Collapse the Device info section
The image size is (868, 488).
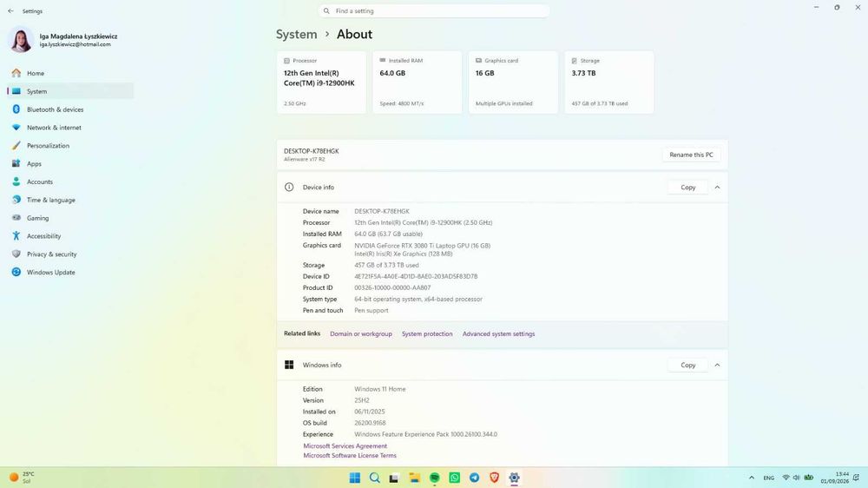click(717, 188)
